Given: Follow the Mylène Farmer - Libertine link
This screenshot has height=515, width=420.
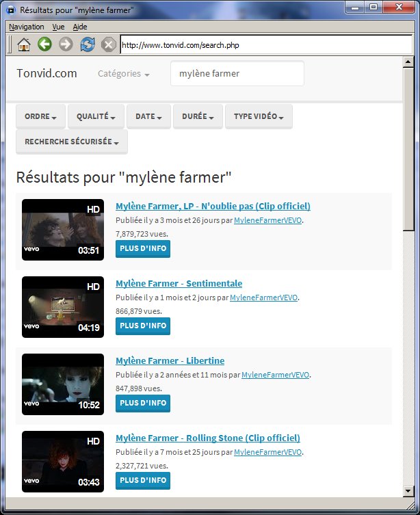Looking at the screenshot, I should click(170, 360).
